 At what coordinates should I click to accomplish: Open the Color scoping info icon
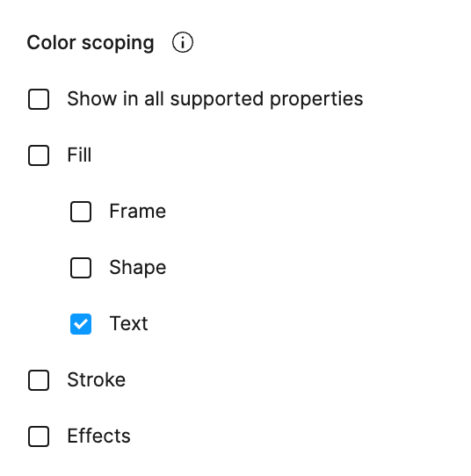click(x=182, y=42)
